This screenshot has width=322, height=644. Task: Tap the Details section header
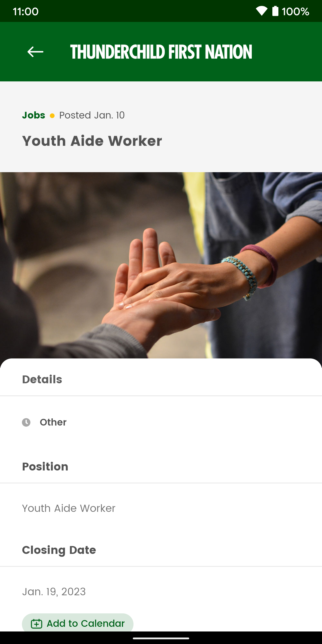(x=42, y=379)
